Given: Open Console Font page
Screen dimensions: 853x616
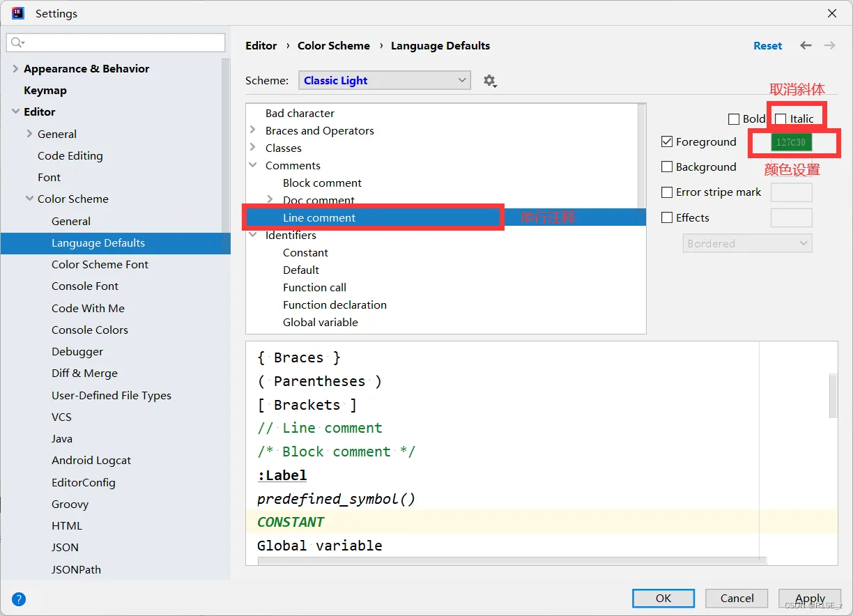Looking at the screenshot, I should (85, 286).
